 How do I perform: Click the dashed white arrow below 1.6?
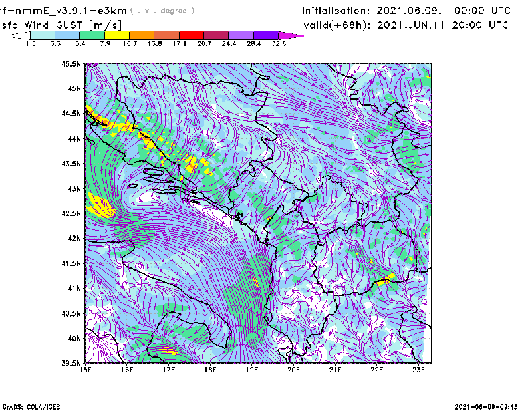19,35
